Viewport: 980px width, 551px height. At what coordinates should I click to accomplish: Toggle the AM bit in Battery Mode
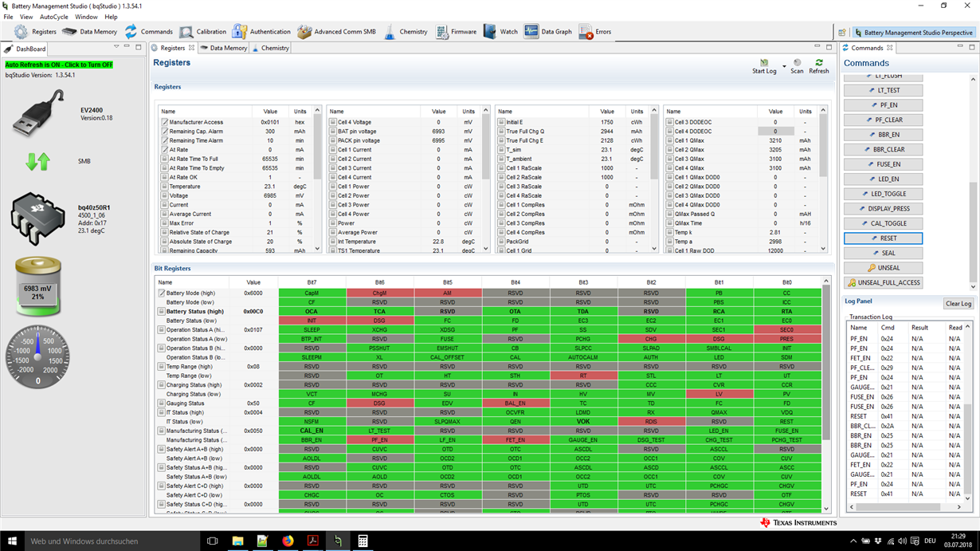point(447,293)
